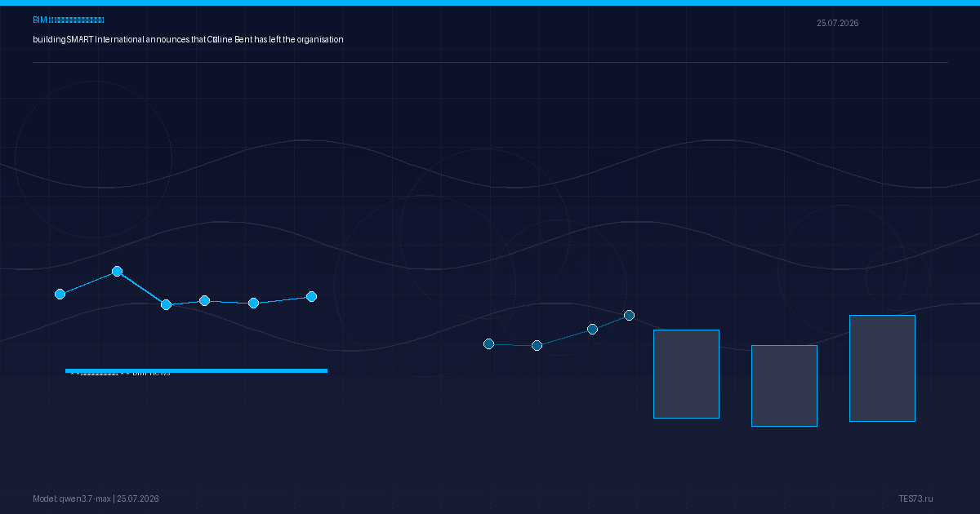This screenshot has height=514, width=980.
Task: Select the first bar of the bar chart
Action: [686, 374]
